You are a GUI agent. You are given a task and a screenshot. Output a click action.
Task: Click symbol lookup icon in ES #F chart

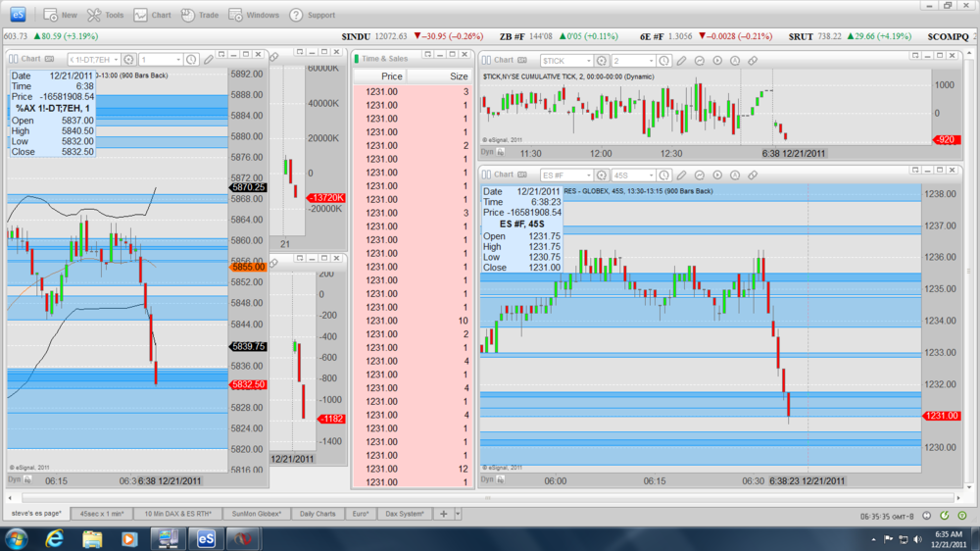tap(602, 175)
